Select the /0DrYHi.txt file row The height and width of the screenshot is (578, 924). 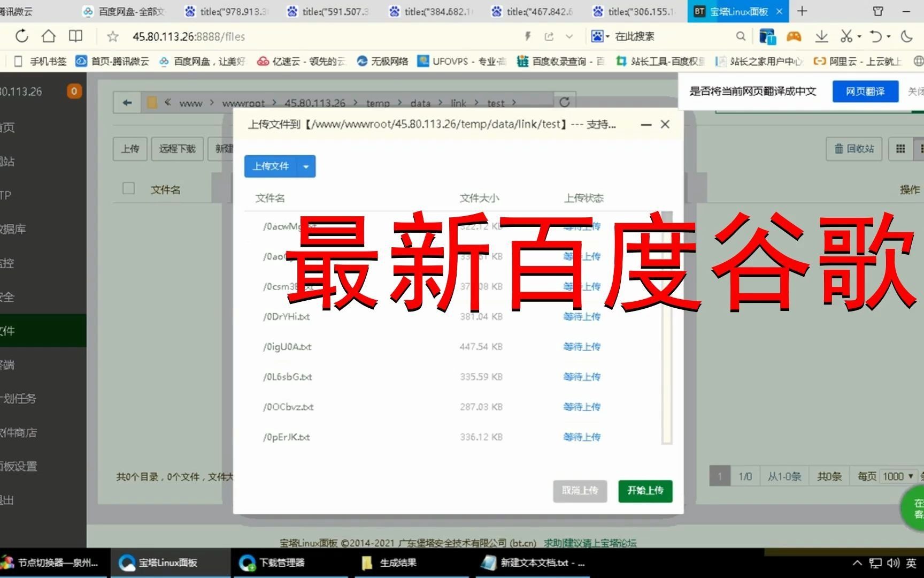[x=453, y=317]
